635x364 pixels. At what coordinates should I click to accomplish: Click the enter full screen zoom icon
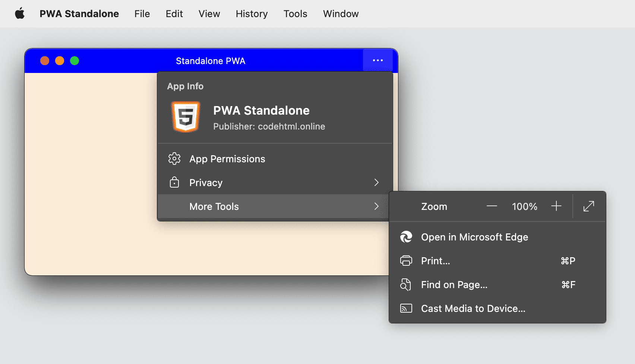[x=588, y=206]
